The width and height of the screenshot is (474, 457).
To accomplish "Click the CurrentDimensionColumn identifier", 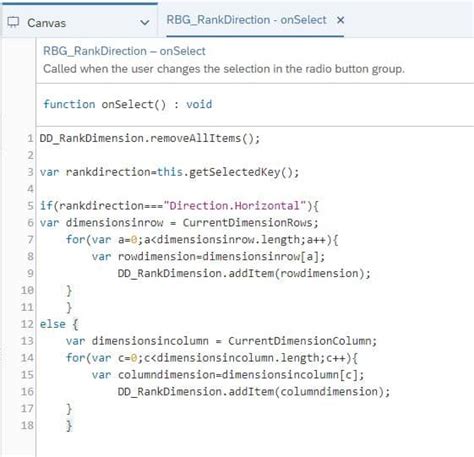I will click(x=302, y=341).
